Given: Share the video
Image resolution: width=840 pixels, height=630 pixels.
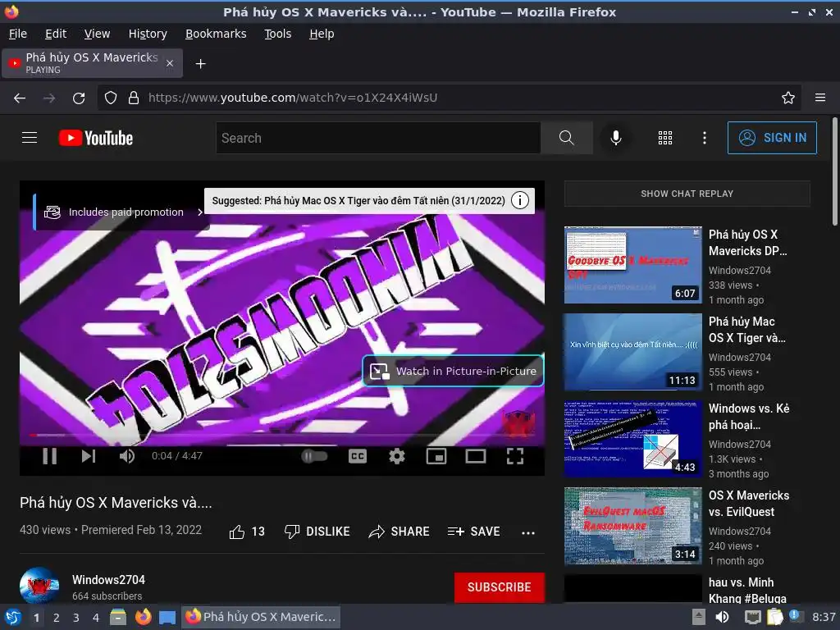Looking at the screenshot, I should (399, 532).
